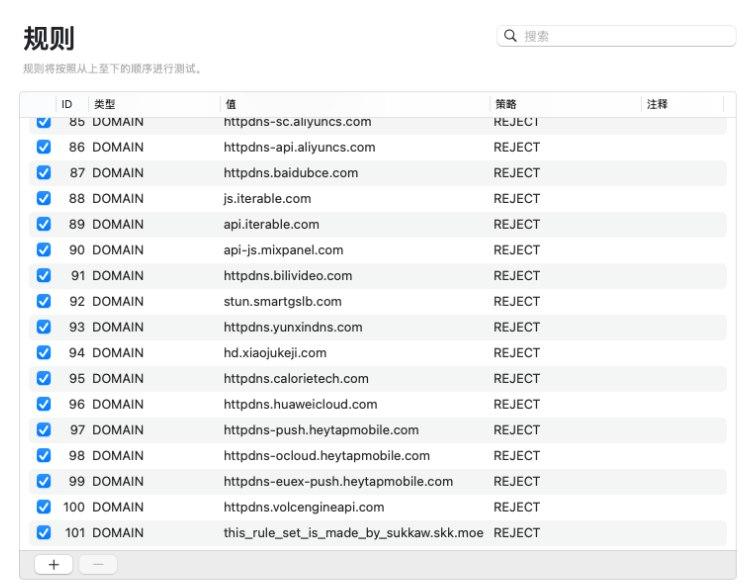Click the 策略 column header
The image size is (753, 584).
pos(505,104)
